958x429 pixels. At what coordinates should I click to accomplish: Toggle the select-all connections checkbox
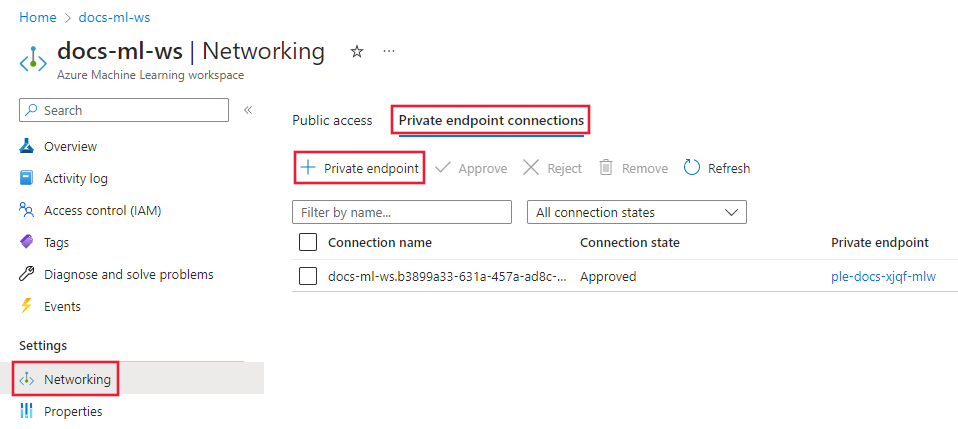pyautogui.click(x=308, y=242)
